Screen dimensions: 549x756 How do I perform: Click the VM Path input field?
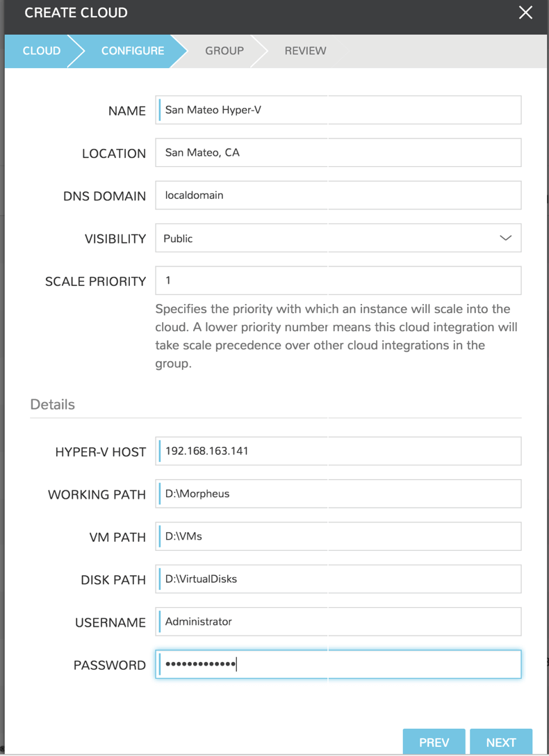click(x=338, y=536)
